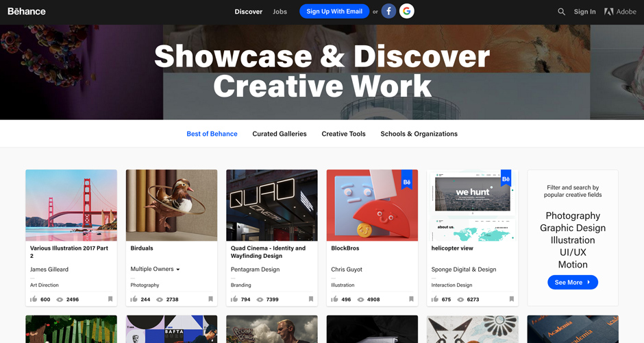Open the BlockBros 3D character thumbnail
Image resolution: width=644 pixels, height=343 pixels.
pyautogui.click(x=372, y=205)
